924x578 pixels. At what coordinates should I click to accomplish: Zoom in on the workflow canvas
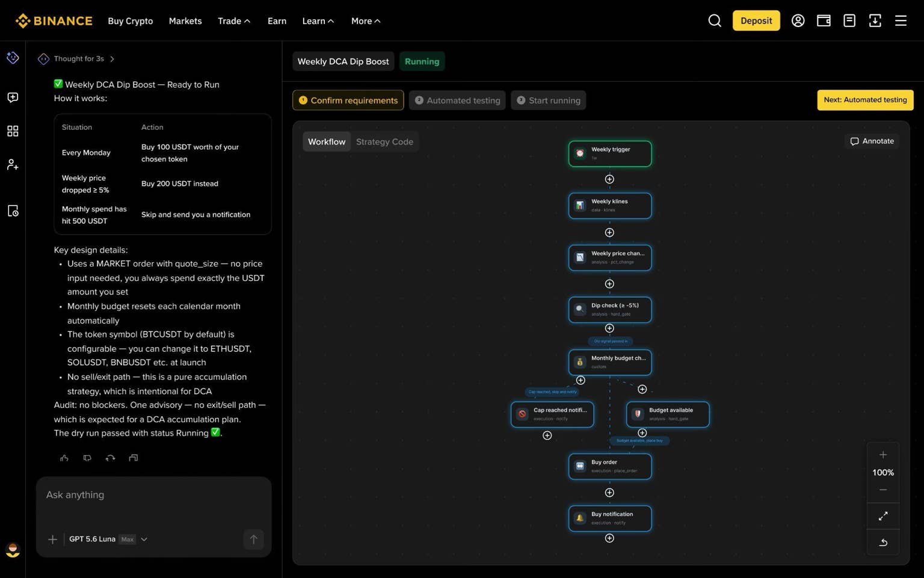883,455
